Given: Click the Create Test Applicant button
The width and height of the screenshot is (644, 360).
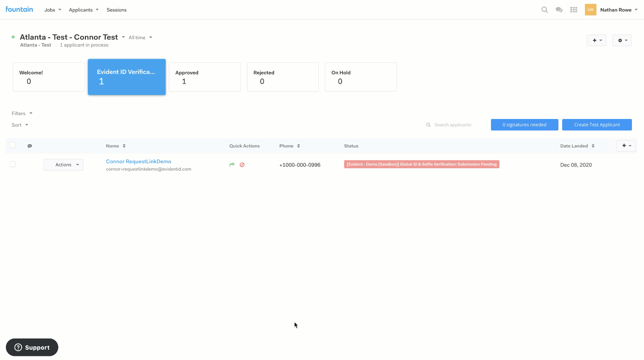Looking at the screenshot, I should 597,125.
